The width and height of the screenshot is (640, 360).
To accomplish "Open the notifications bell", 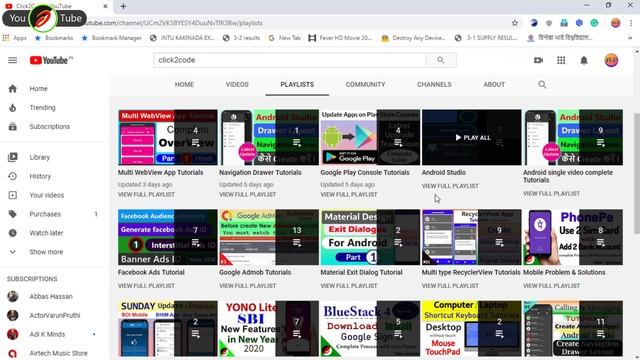I will click(584, 60).
